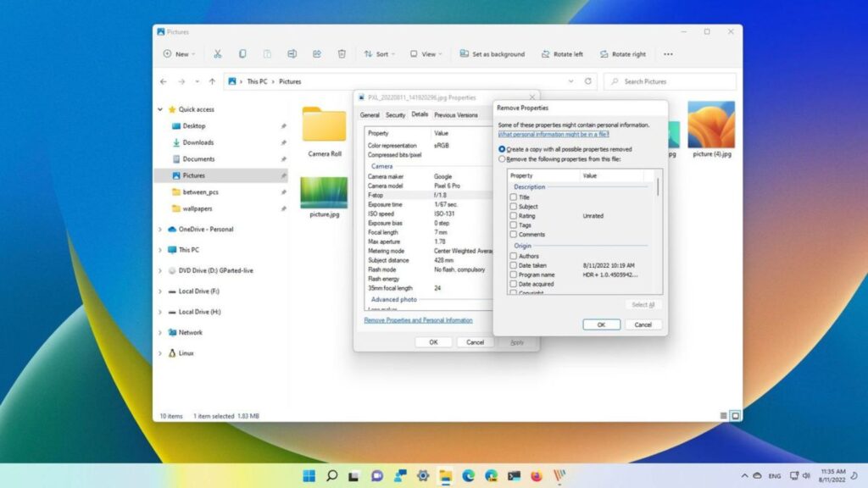Image resolution: width=868 pixels, height=488 pixels.
Task: Click the Cut scissors icon in toolbar
Action: [x=217, y=54]
